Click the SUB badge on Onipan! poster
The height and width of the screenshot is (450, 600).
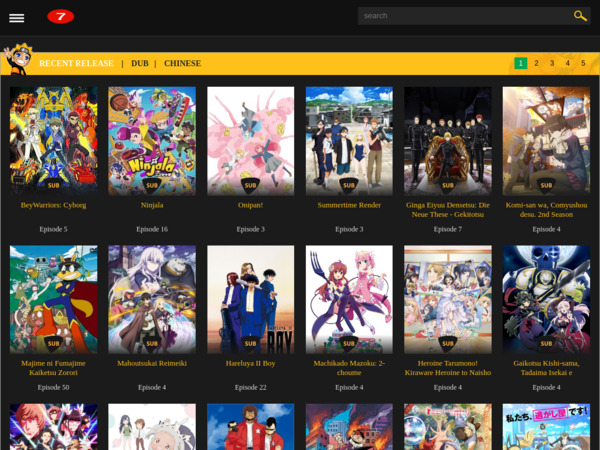[x=251, y=186]
